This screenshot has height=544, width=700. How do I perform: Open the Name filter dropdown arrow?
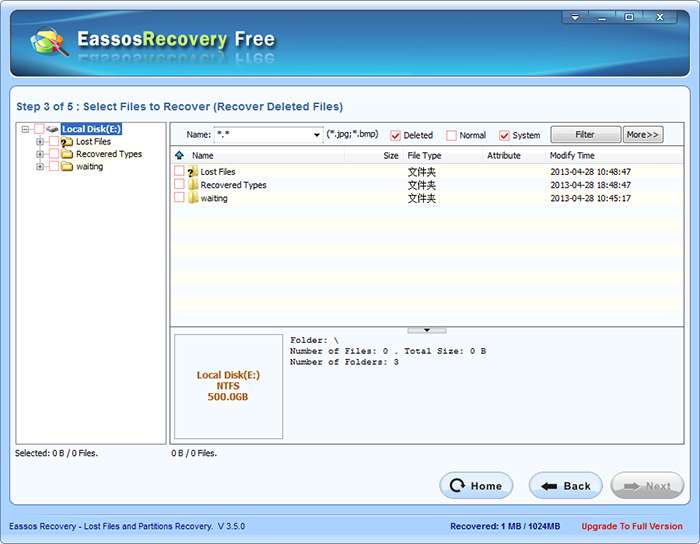[x=316, y=135]
